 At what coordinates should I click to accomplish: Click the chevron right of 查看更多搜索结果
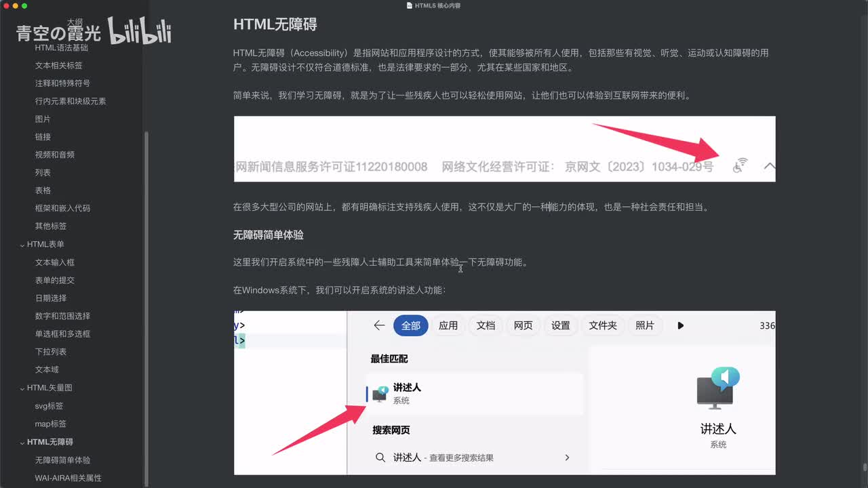567,457
